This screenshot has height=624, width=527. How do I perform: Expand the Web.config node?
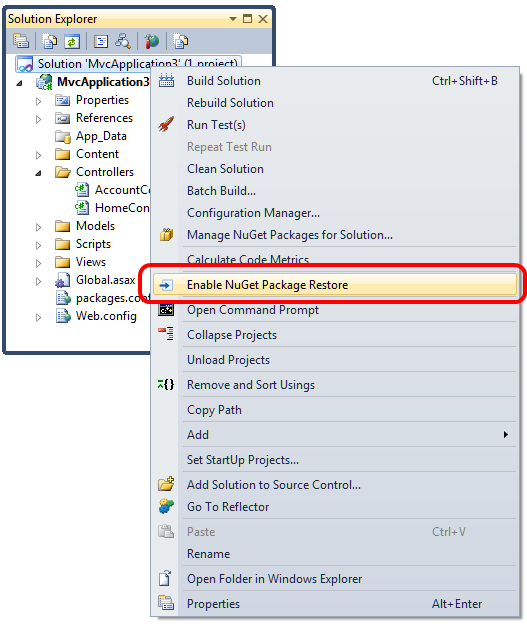(39, 317)
